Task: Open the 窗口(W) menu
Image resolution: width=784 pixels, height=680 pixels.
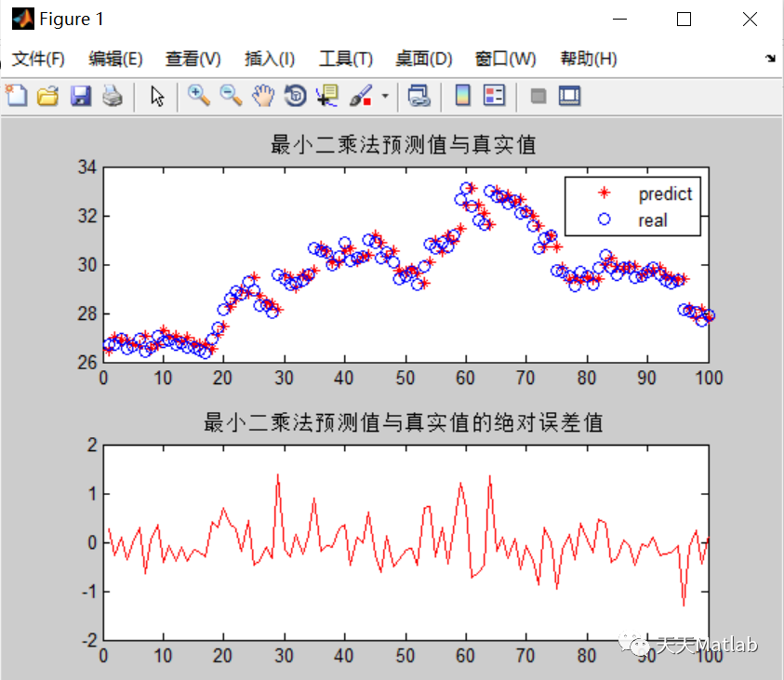Action: [x=505, y=59]
